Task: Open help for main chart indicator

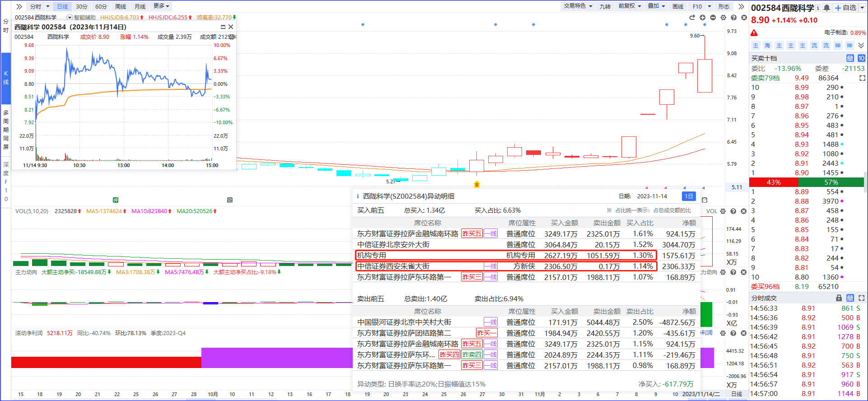Action: point(733,18)
